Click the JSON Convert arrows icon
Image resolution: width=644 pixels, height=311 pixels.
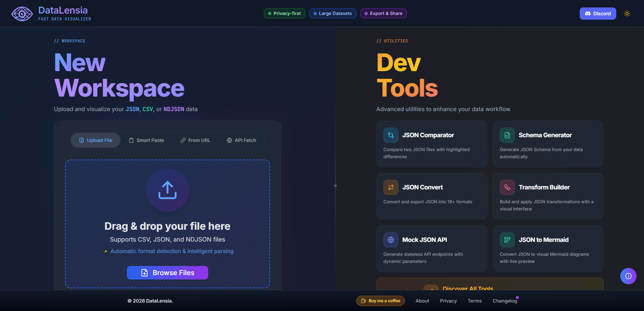point(391,187)
